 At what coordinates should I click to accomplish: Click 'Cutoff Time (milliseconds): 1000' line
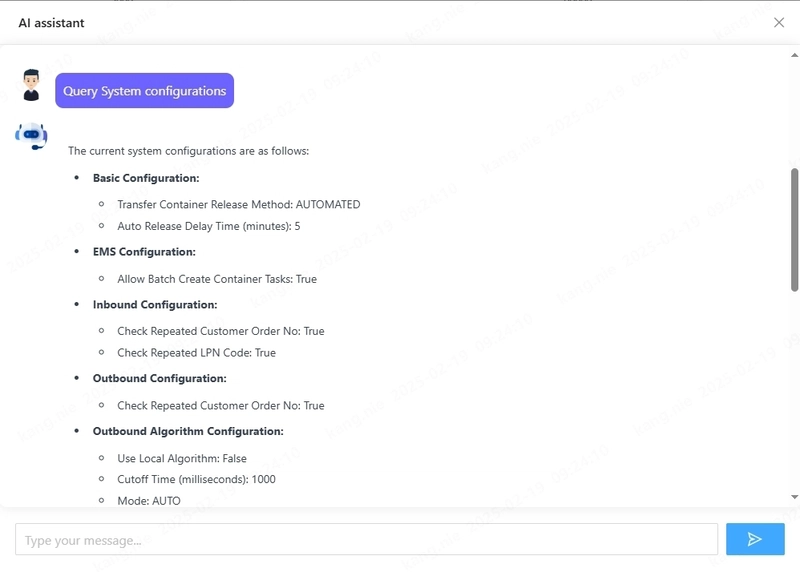pos(196,480)
